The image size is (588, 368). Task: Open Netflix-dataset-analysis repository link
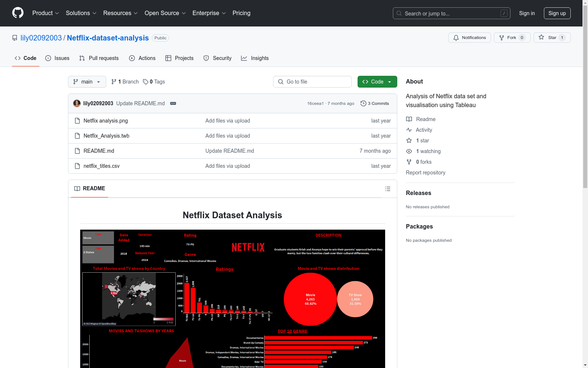coord(108,38)
